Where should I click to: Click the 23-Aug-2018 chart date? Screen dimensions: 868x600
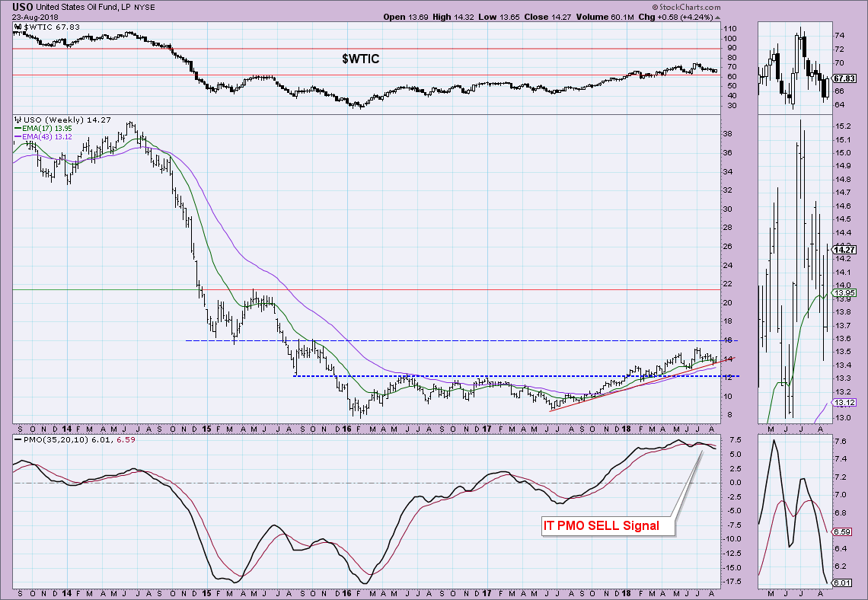click(x=36, y=18)
